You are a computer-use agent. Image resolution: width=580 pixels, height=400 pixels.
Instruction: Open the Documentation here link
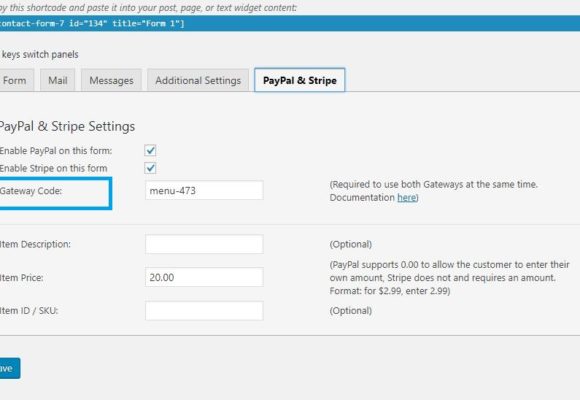click(x=407, y=198)
